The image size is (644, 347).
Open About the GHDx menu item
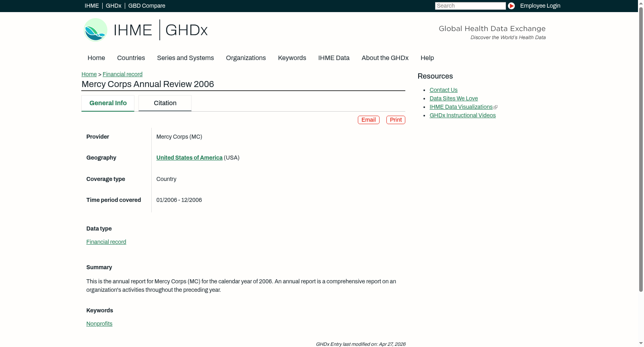coord(385,58)
